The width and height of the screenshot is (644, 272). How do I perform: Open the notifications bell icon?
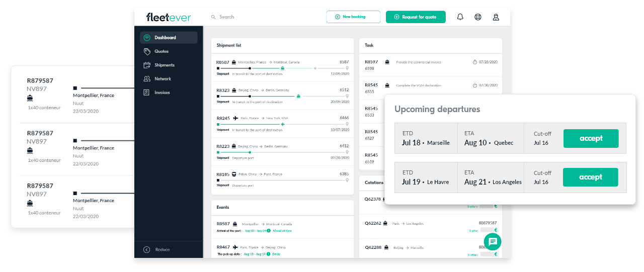[460, 17]
